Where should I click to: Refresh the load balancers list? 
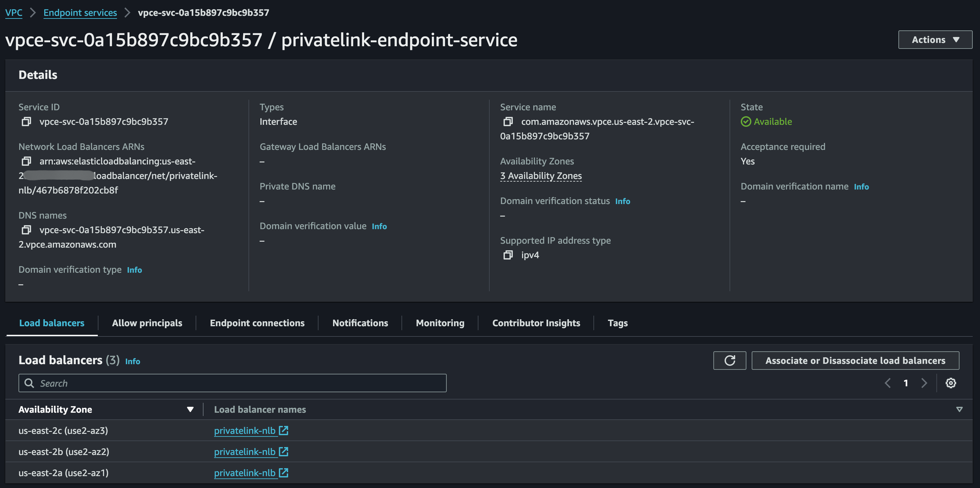pos(729,360)
